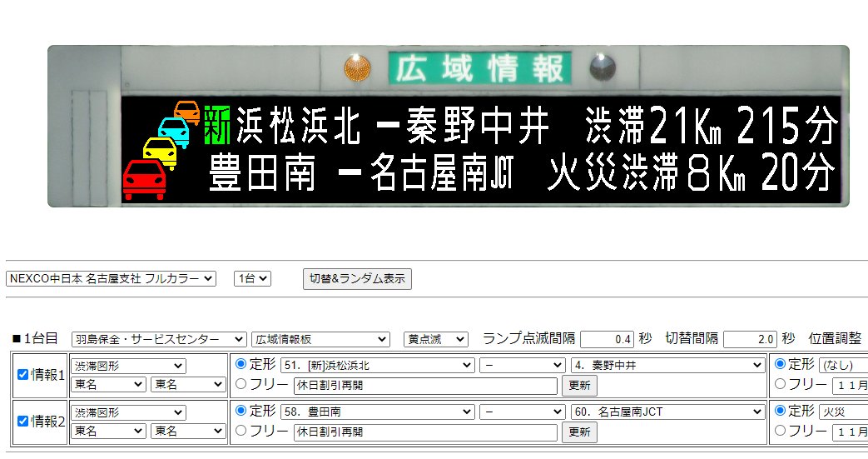868x459 pixels.
Task: Click the red car congestion icon
Action: [144, 180]
